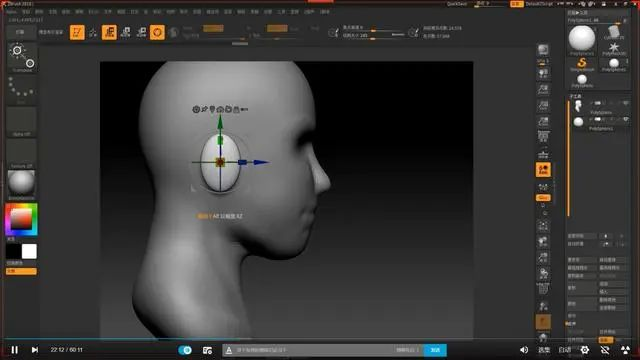Click the volume speaker icon

(x=524, y=350)
